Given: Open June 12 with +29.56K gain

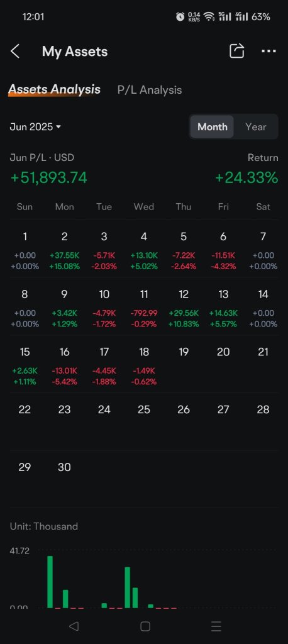Looking at the screenshot, I should point(183,308).
